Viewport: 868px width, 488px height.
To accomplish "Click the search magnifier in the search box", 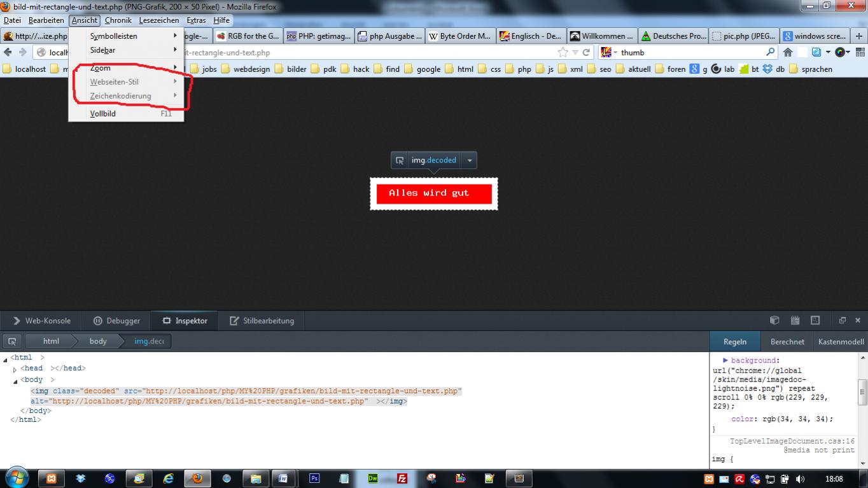I will [x=771, y=53].
